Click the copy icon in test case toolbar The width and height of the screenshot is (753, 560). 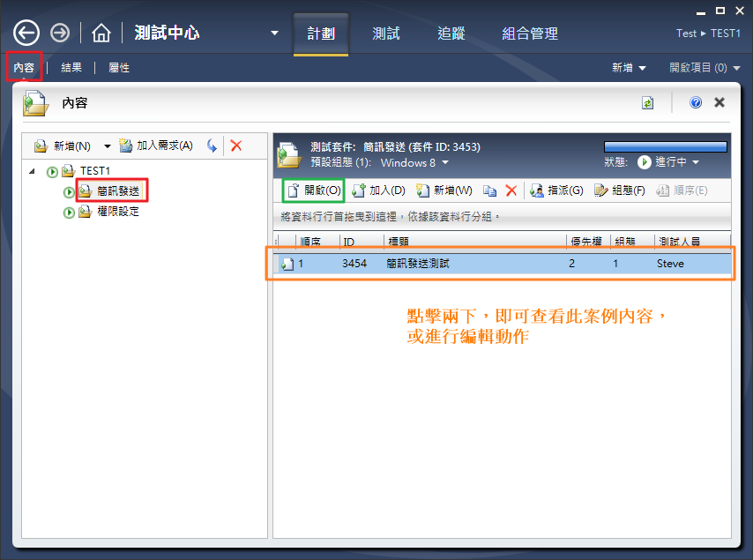(489, 190)
